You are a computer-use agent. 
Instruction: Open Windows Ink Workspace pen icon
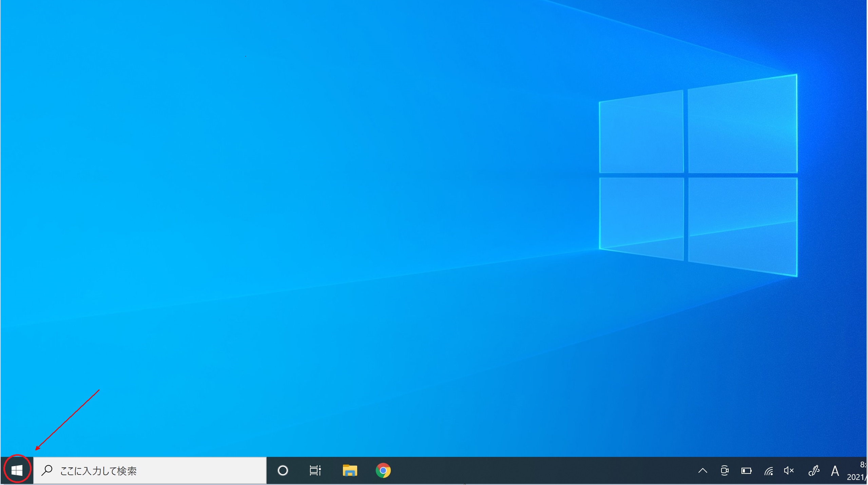pos(814,470)
